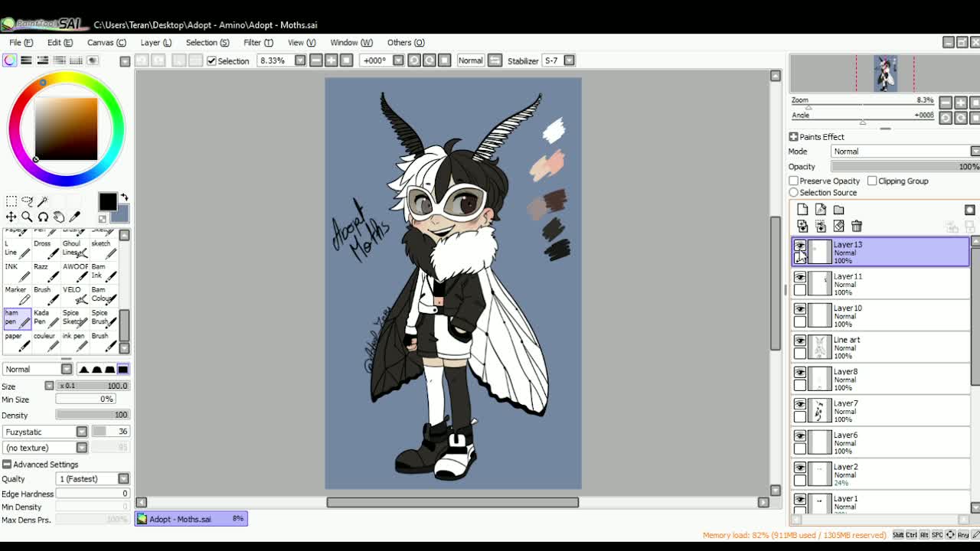Viewport: 980px width, 551px height.
Task: Adjust the brush Density slider
Action: 92,415
